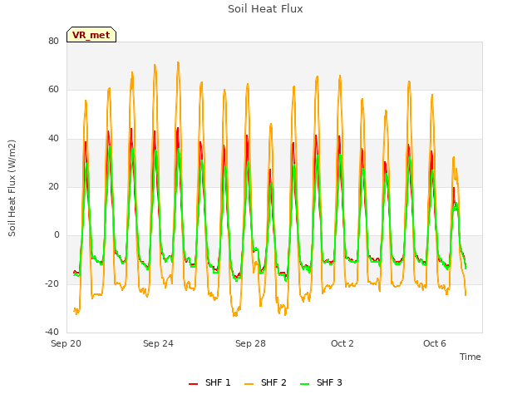Image resolution: width=532 pixels, height=399 pixels.
Task: Click the 60 y-axis tick label
Action: pos(53,90)
